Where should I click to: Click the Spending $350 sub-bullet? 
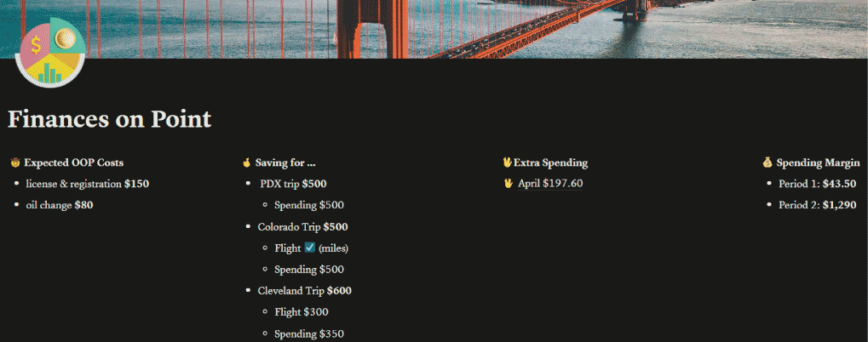pos(309,333)
